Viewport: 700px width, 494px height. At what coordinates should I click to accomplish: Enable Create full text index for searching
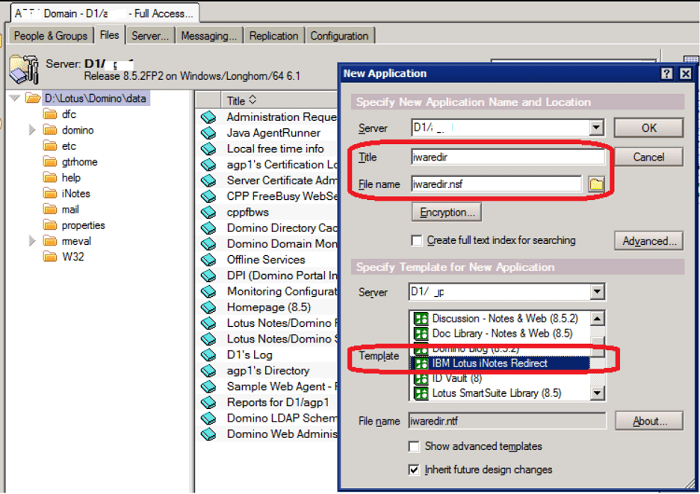coord(417,241)
